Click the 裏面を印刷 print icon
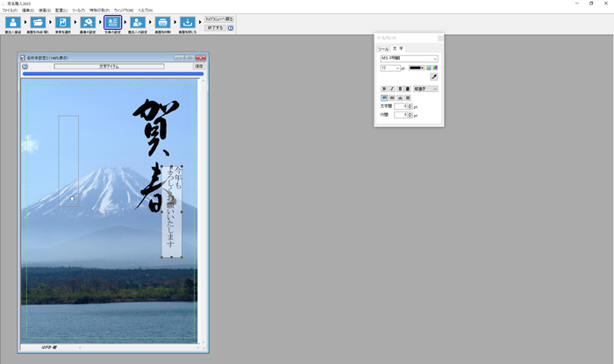 click(x=162, y=24)
